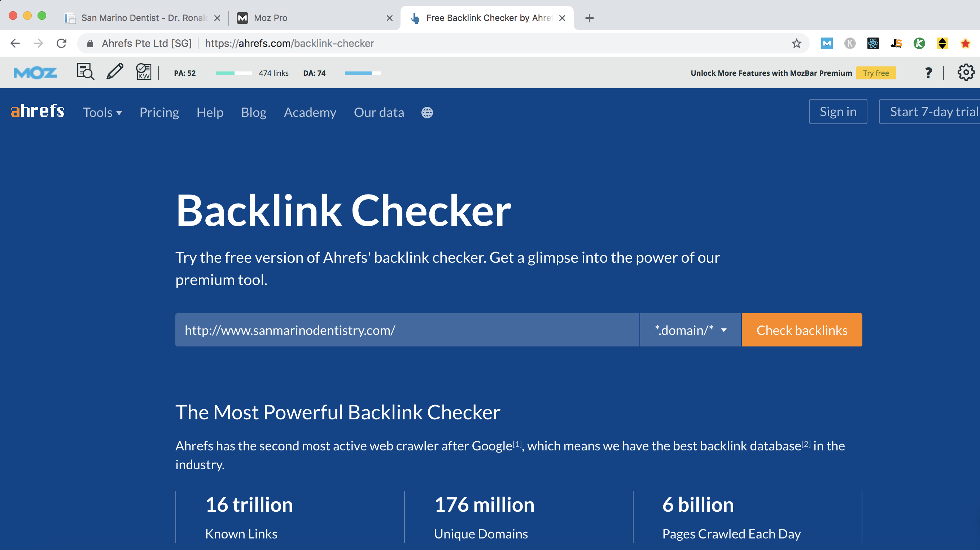Open the MozBar keyword (KW) optimization icon
The width and height of the screenshot is (980, 550).
[144, 71]
